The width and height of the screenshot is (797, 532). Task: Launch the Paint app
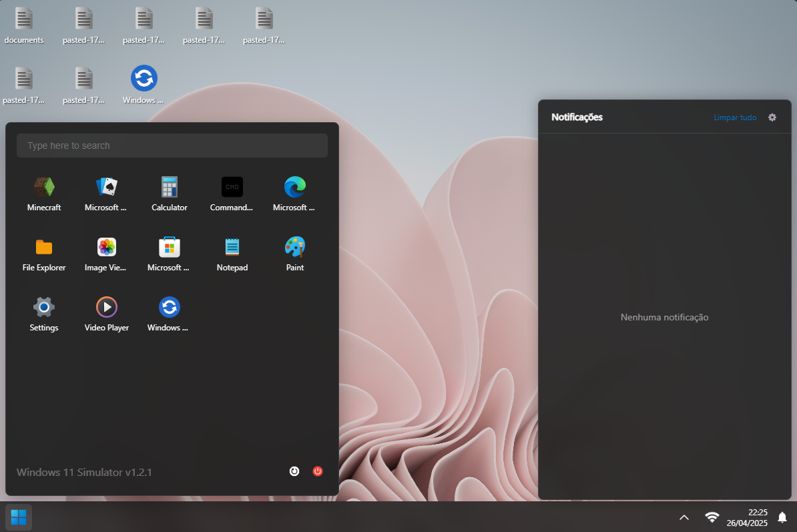(x=295, y=254)
